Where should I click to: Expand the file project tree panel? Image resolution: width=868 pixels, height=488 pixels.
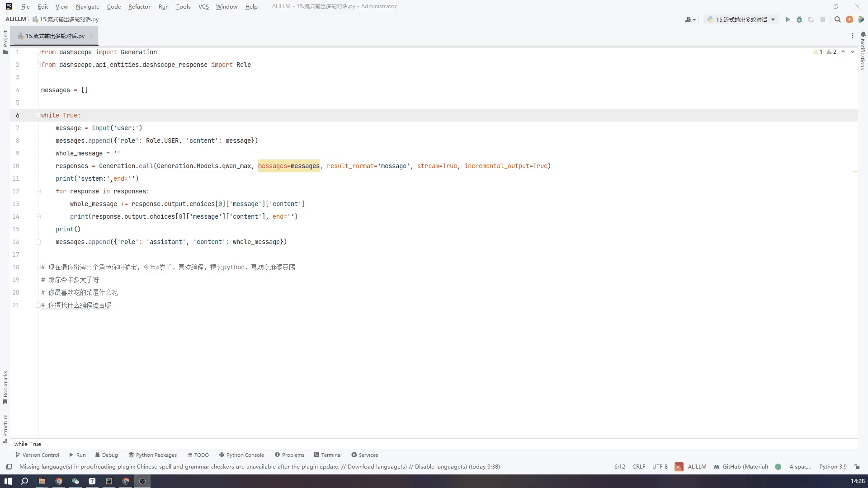click(x=5, y=45)
